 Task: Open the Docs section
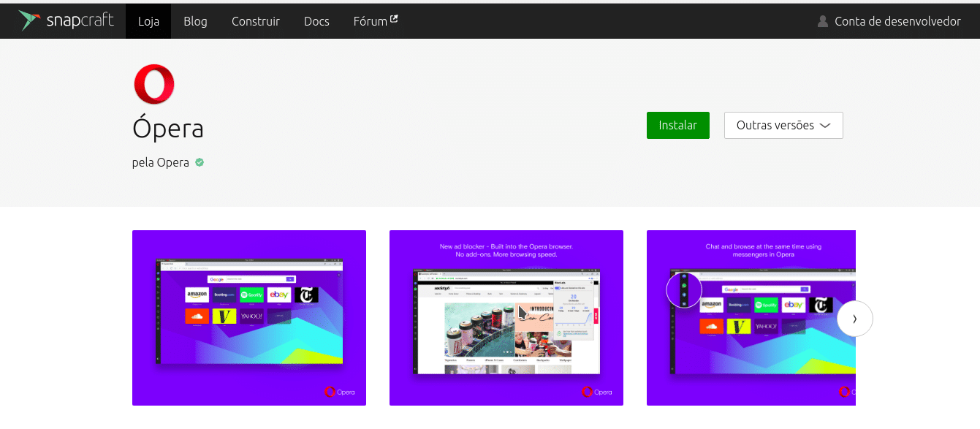[x=316, y=21]
